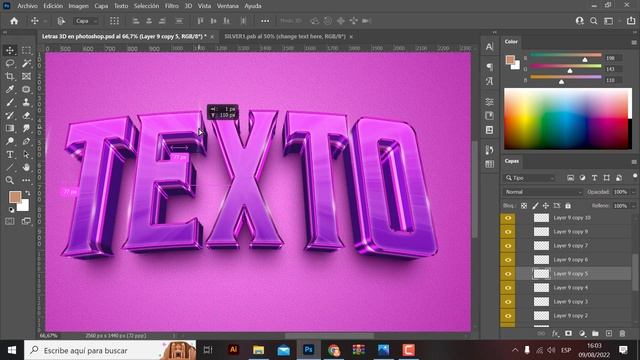Select the Eyedropper tool
The width and height of the screenshot is (640, 360).
point(10,89)
